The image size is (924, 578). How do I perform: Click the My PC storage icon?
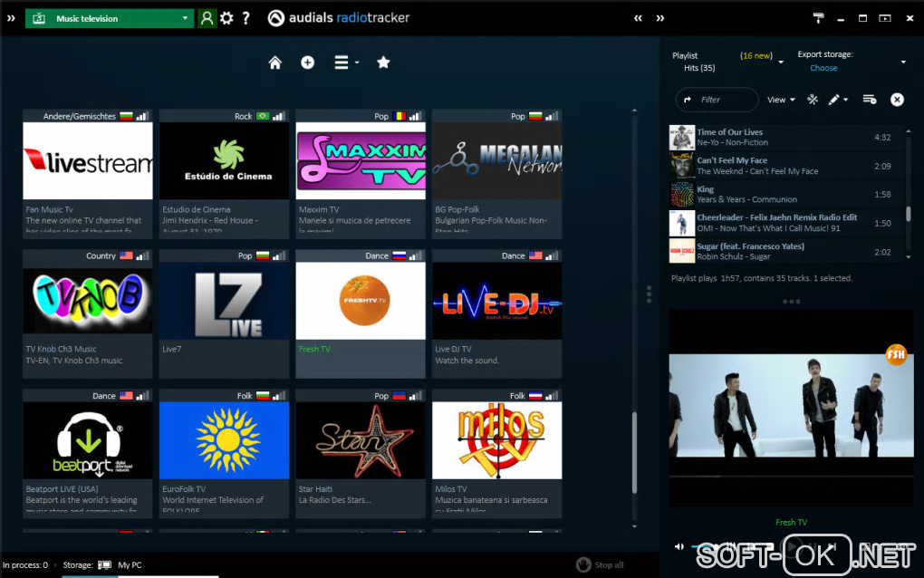pos(104,565)
